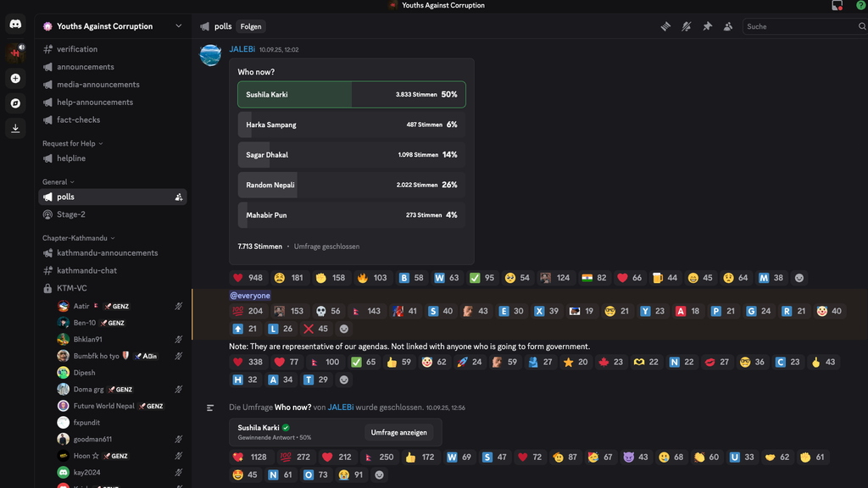
Task: Collapse the Chapter-Kathmandu category
Action: [78, 238]
